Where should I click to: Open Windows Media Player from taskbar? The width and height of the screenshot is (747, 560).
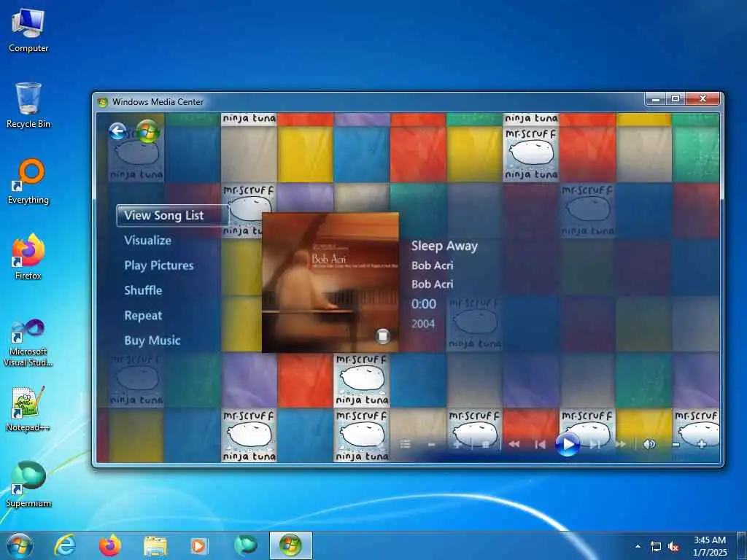click(198, 545)
